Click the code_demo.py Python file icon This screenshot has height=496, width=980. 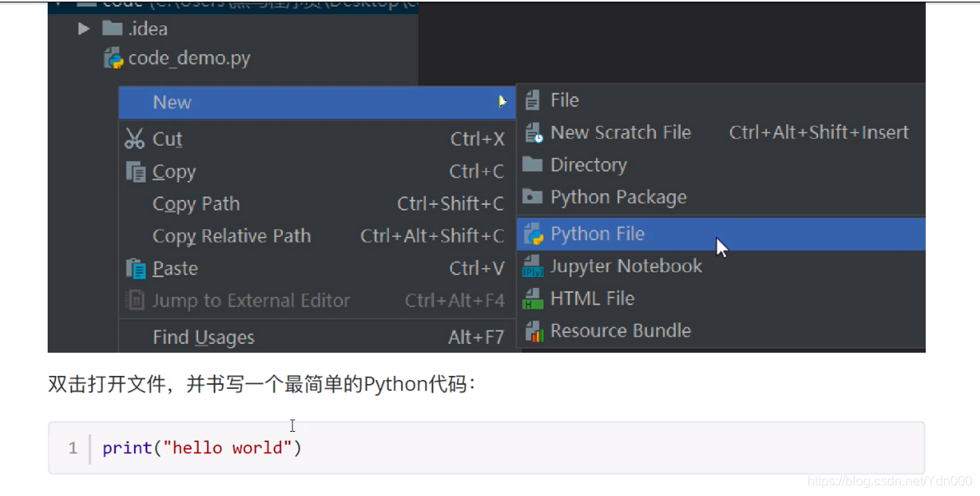113,58
